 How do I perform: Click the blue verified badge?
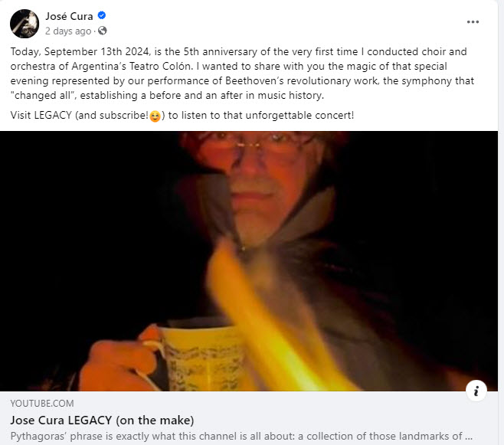coord(102,15)
